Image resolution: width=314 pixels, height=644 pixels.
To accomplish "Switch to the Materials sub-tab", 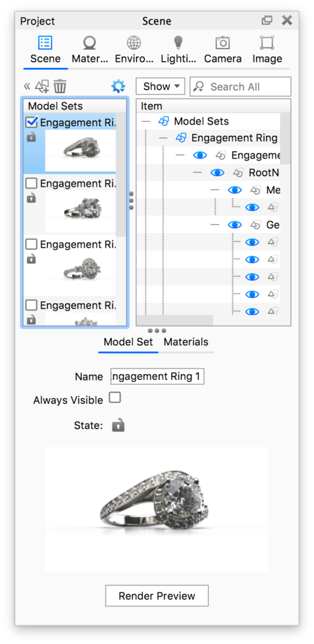I will (186, 341).
